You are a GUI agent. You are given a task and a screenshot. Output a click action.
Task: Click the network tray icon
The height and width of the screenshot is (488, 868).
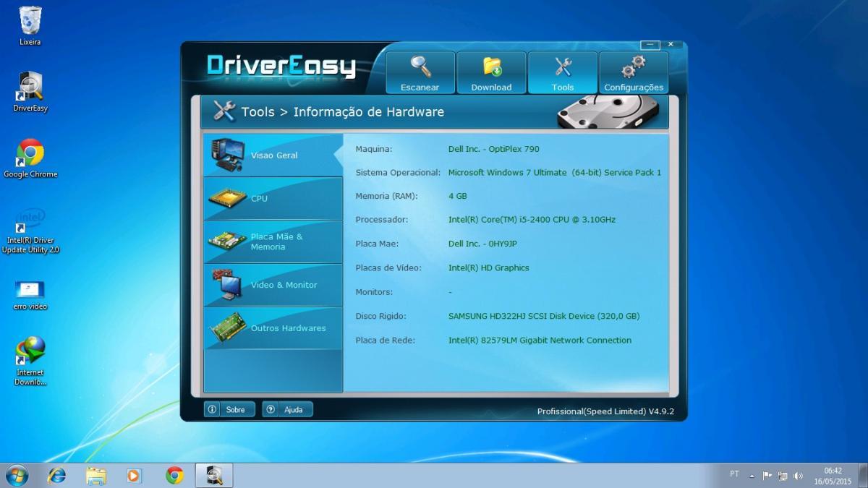[783, 476]
